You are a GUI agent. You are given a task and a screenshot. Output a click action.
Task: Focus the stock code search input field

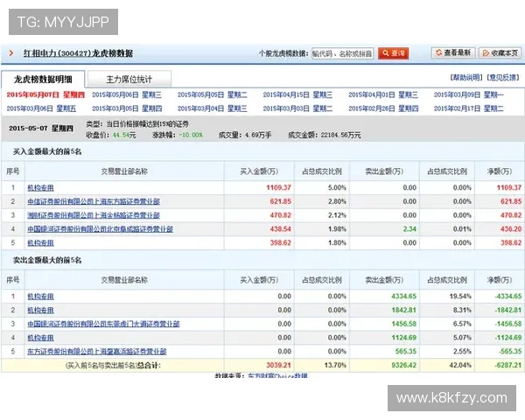[342, 53]
